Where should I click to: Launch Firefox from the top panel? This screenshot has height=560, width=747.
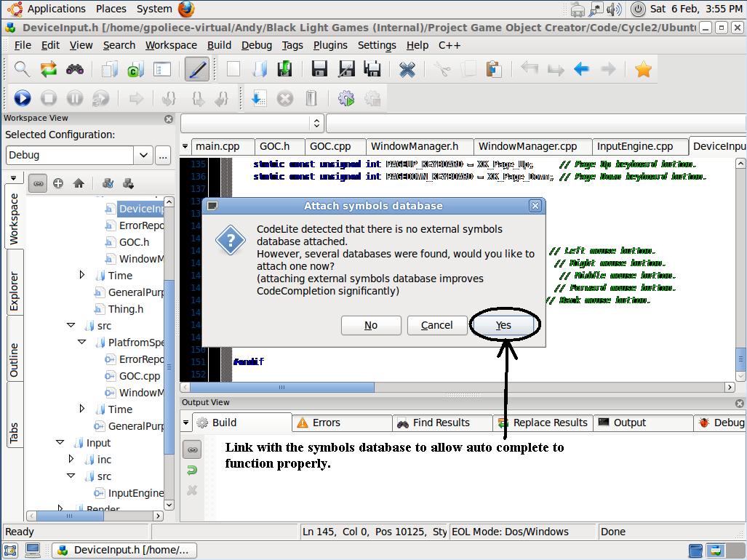(x=186, y=9)
